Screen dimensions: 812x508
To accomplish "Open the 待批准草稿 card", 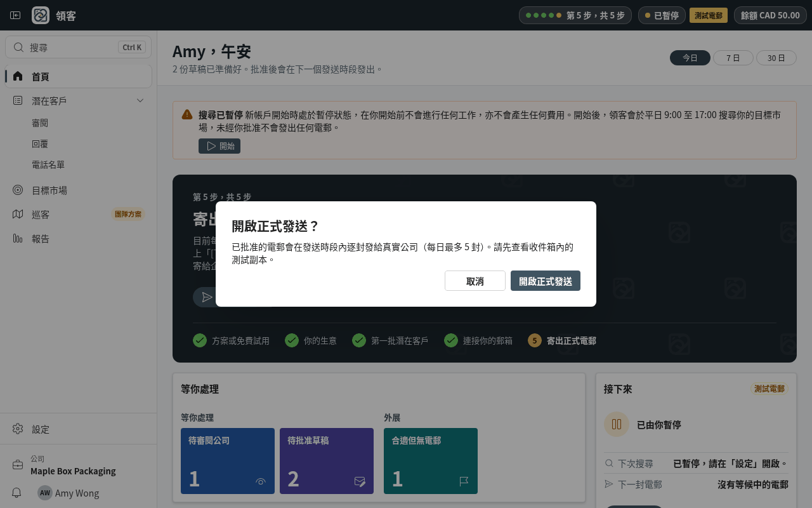I will [327, 461].
